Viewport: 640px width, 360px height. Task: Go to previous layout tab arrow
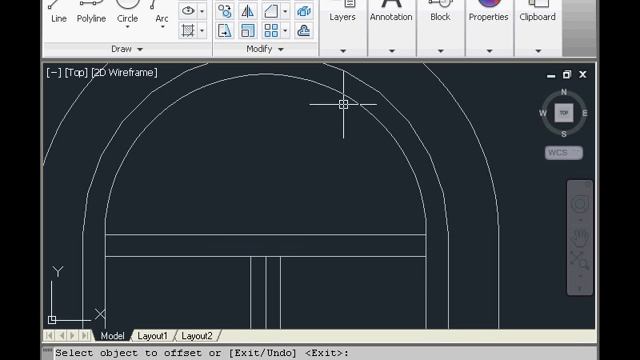click(x=61, y=336)
